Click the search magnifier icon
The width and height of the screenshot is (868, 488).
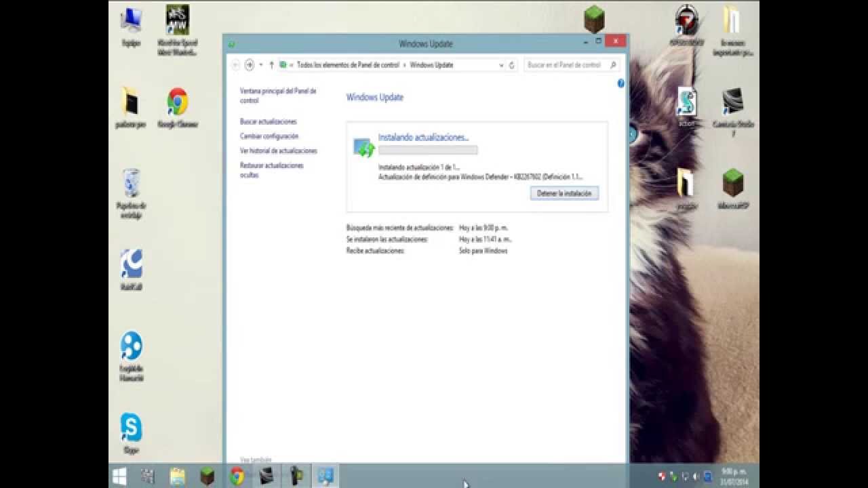613,65
